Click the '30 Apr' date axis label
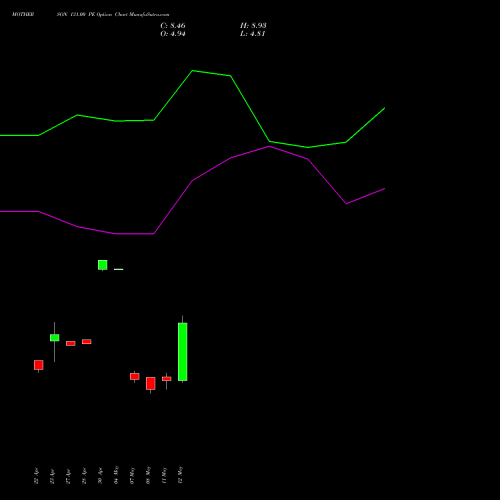500x500 pixels. [100, 476]
